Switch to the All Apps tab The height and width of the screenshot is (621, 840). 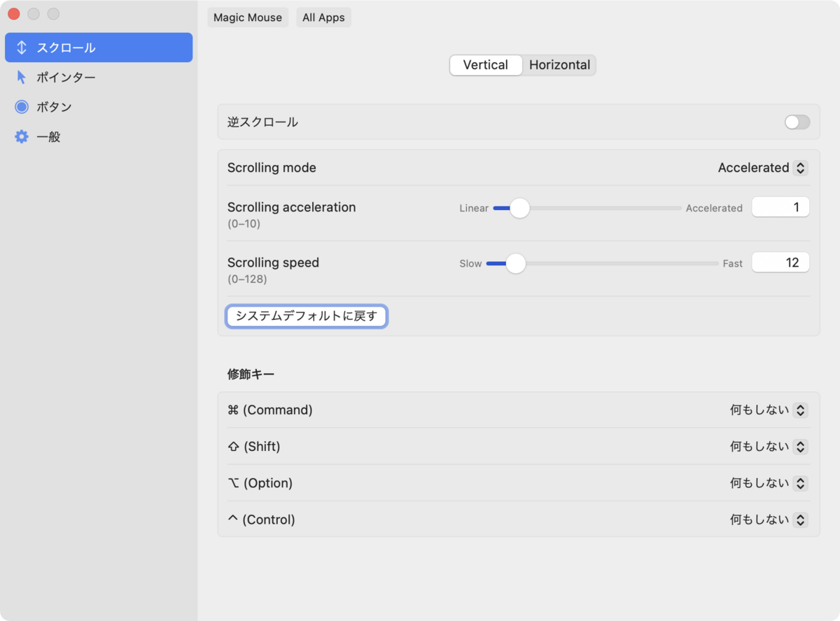pyautogui.click(x=323, y=18)
